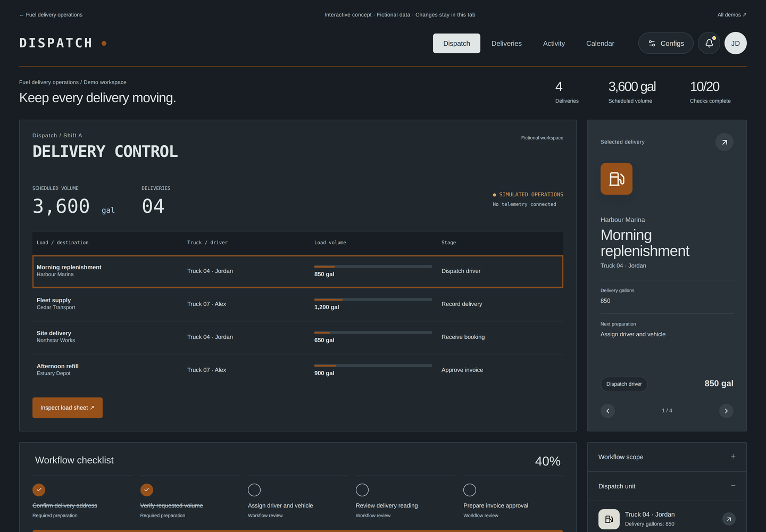This screenshot has height=532, width=766.
Task: Open Calendar tab
Action: pos(600,44)
